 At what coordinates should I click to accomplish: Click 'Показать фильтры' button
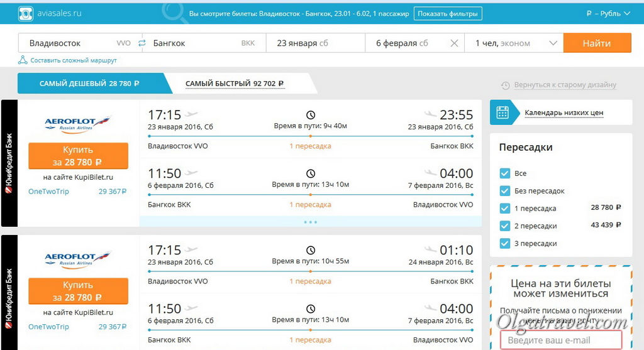[448, 13]
